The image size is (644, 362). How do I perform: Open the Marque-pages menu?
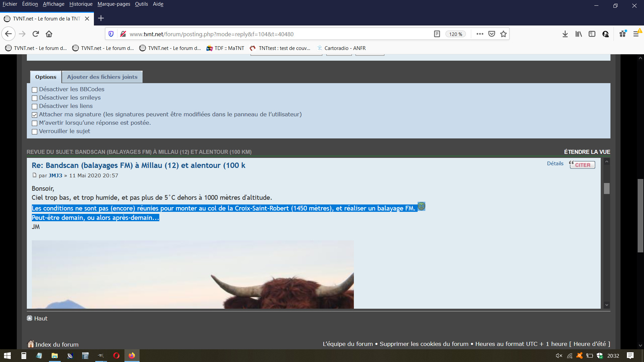[x=114, y=4]
